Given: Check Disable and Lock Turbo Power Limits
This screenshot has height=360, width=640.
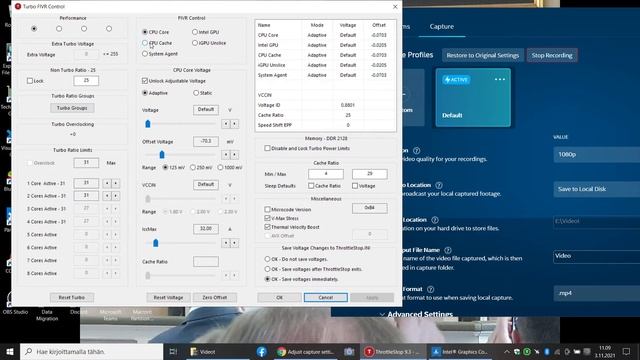Looking at the screenshot, I should pyautogui.click(x=267, y=148).
